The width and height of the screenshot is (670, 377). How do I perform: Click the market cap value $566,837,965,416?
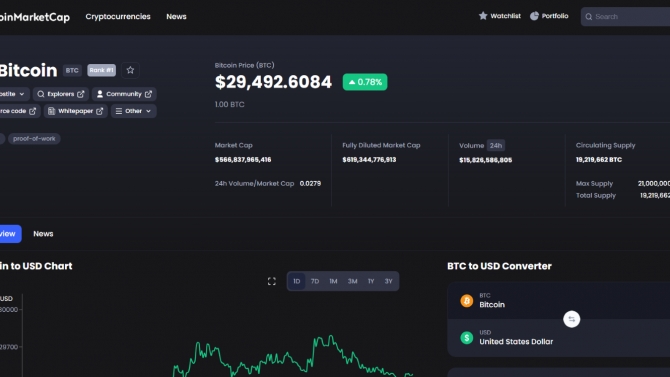(243, 159)
